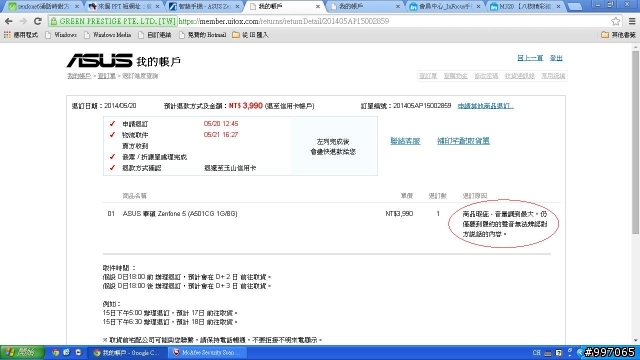
Task: Open the McAfee Security Scan taskbar button
Action: point(207,353)
